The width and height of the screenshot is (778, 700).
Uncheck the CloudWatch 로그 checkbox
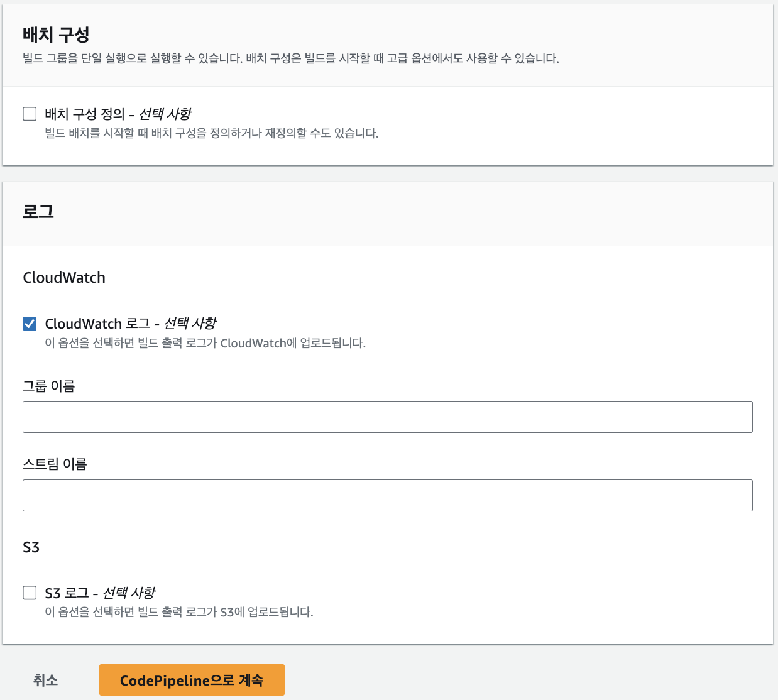(x=30, y=323)
